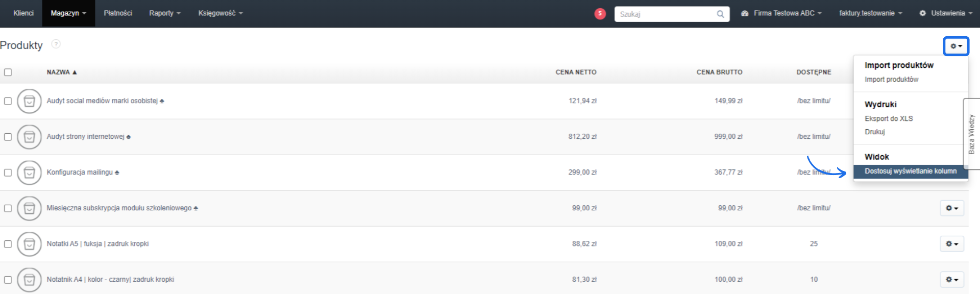
Task: Check the Audyt social mediów row checkbox
Action: pyautogui.click(x=8, y=101)
